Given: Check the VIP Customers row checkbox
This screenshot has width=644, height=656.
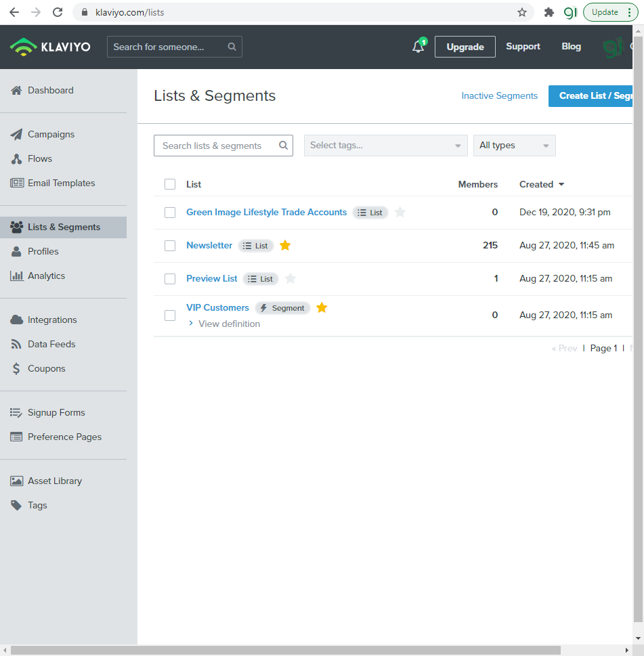Looking at the screenshot, I should (x=170, y=315).
